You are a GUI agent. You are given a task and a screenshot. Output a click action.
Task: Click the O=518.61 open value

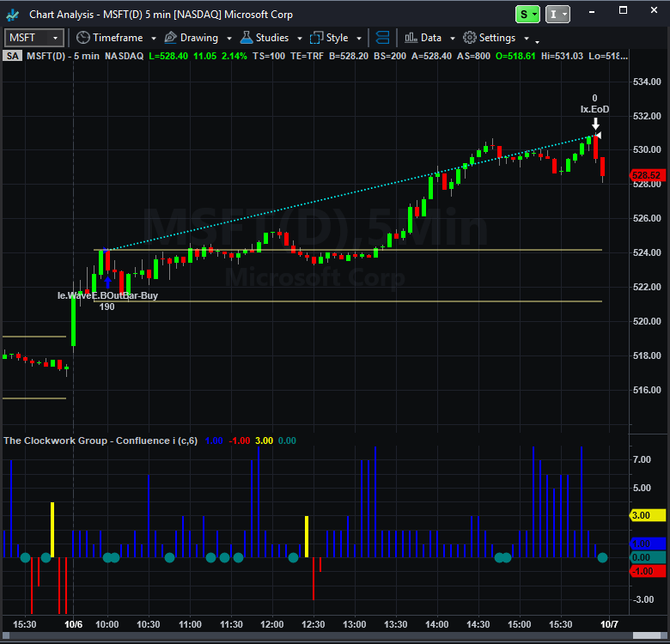515,56
